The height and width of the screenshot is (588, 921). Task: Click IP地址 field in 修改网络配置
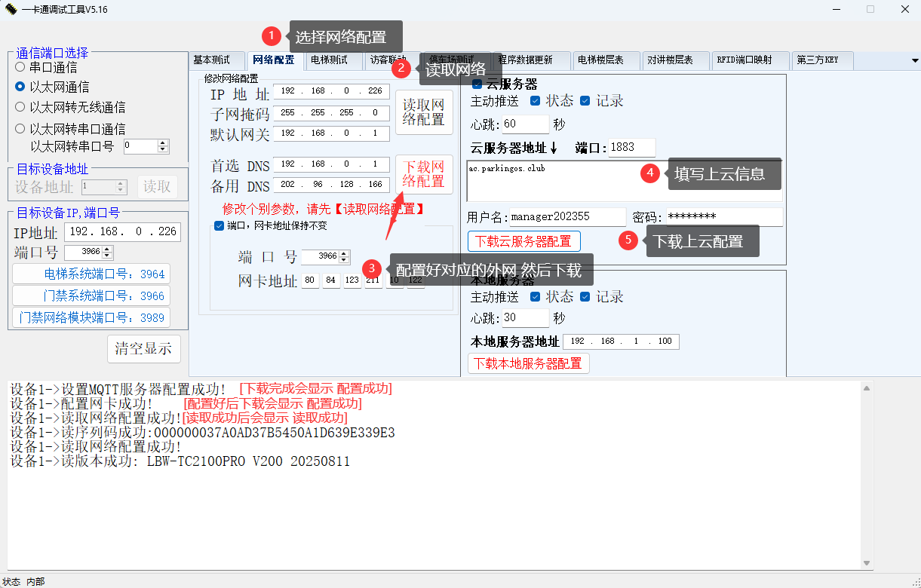[x=331, y=91]
